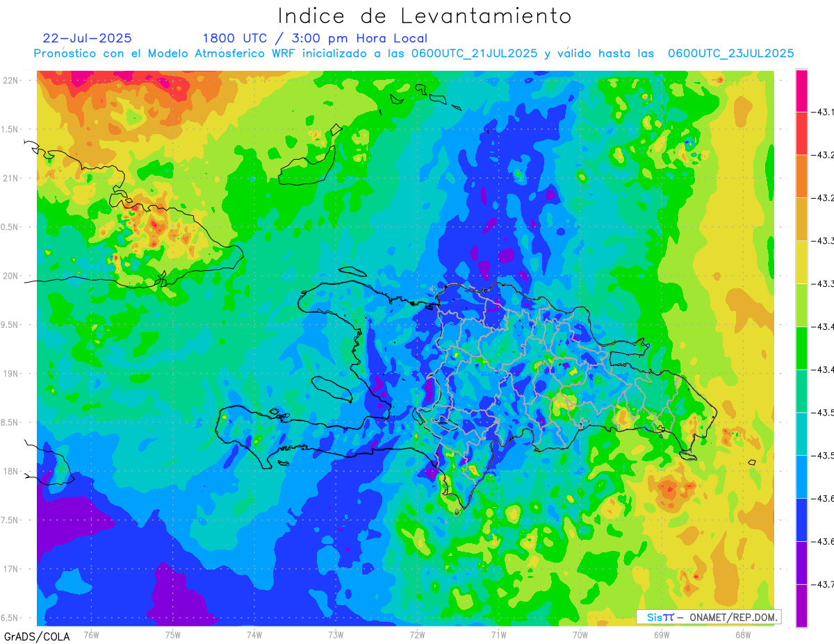Click the "73W" longitude label

336,634
